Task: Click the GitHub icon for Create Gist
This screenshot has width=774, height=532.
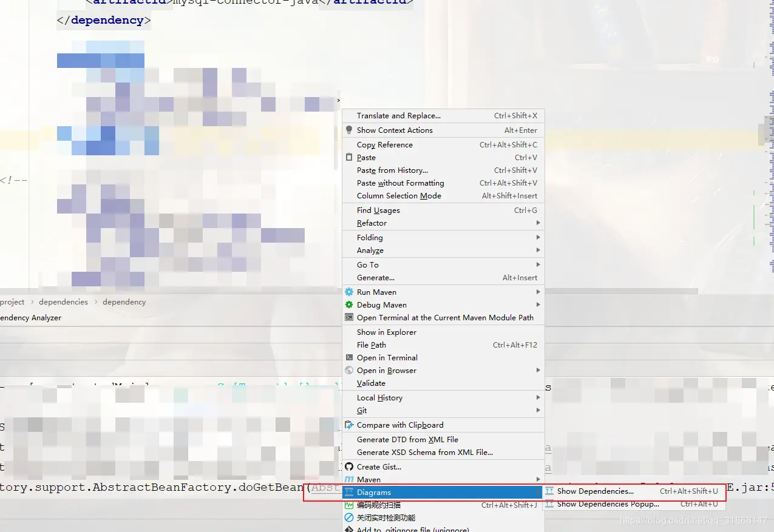Action: (x=349, y=466)
